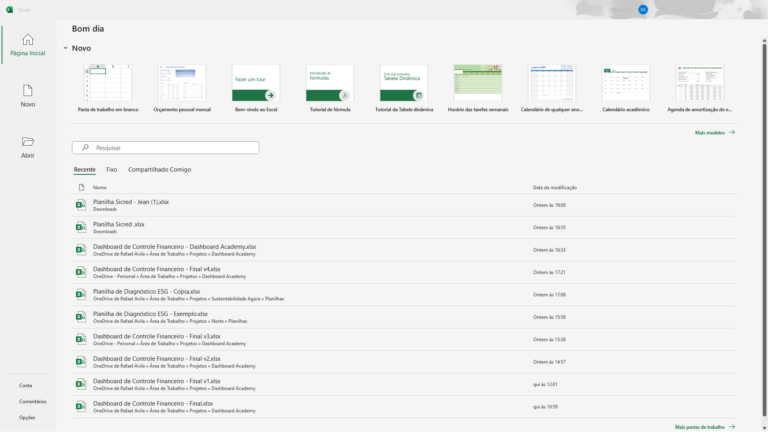The width and height of the screenshot is (768, 432).
Task: Click file icon for Diagnóstico ESG - Exemplo.xlsx
Action: click(x=81, y=317)
